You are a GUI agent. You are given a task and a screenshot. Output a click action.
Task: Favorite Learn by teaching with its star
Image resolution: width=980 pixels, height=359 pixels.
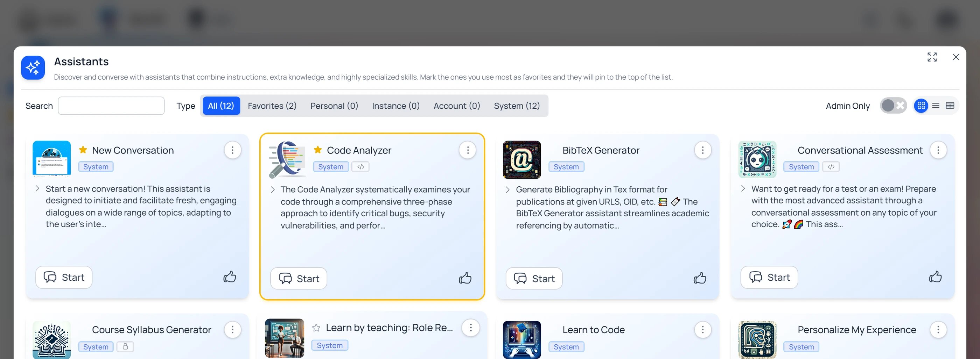316,328
